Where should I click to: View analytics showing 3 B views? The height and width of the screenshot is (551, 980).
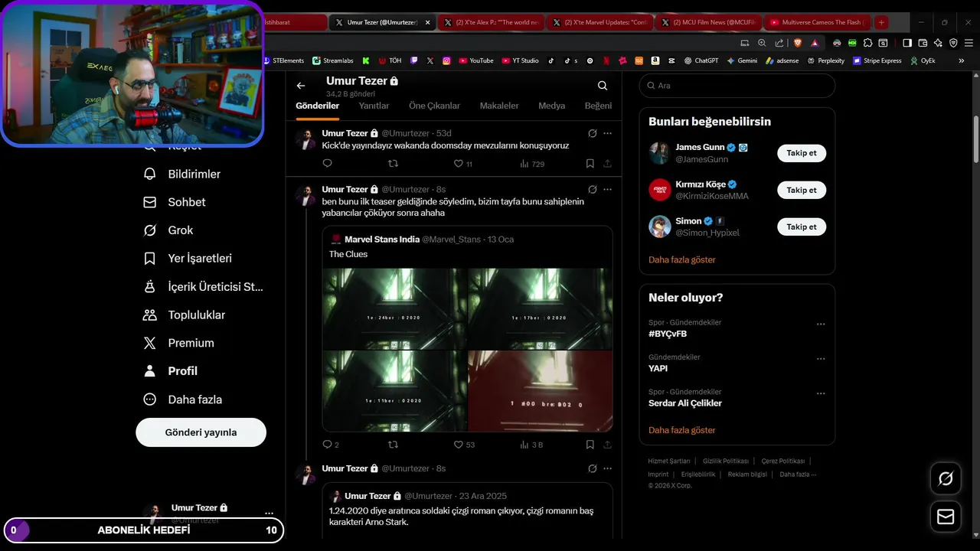point(531,445)
